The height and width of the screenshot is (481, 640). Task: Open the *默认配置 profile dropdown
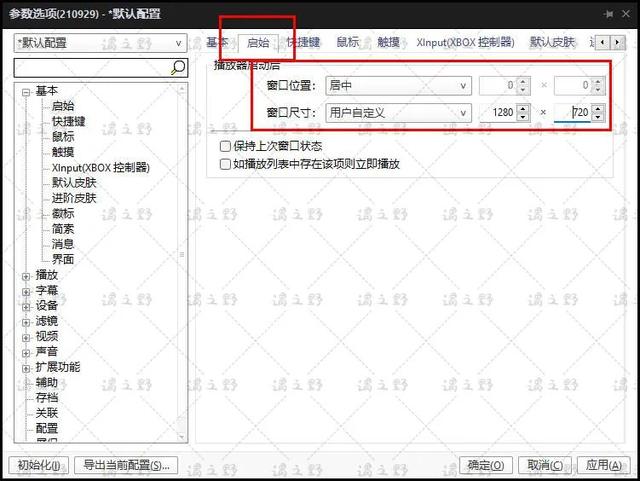(x=100, y=43)
